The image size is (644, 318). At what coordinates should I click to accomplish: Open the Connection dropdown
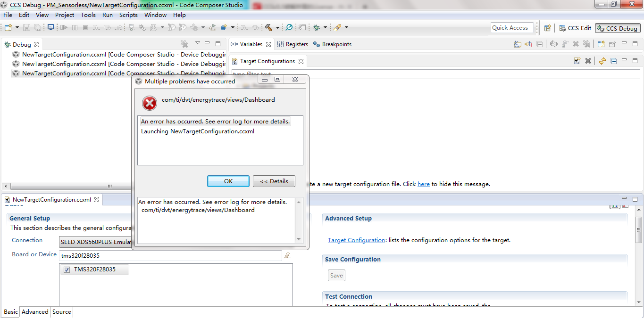[96, 242]
